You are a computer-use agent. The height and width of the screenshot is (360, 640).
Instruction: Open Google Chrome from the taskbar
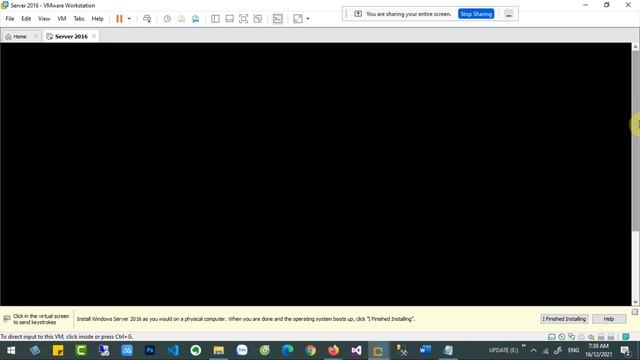coord(311,350)
